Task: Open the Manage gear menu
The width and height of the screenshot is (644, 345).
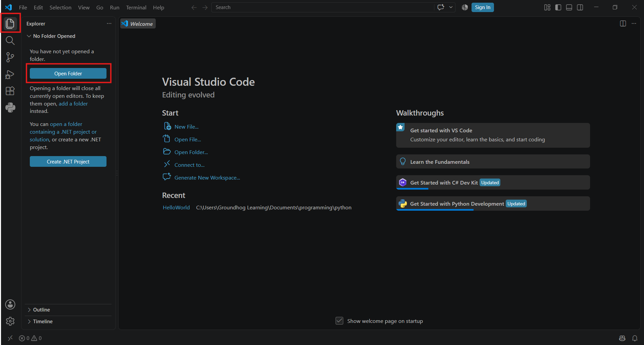Action: [x=10, y=321]
